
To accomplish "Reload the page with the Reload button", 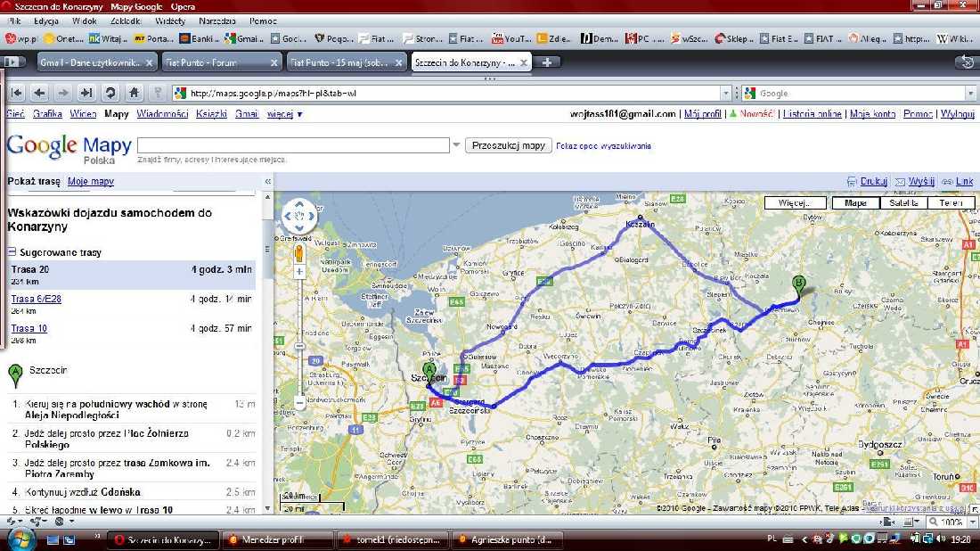I will point(110,94).
